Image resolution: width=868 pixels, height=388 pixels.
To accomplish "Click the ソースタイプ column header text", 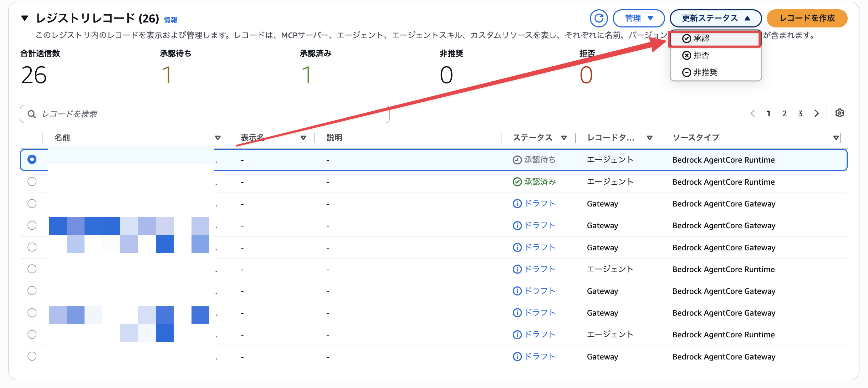I will (x=696, y=138).
